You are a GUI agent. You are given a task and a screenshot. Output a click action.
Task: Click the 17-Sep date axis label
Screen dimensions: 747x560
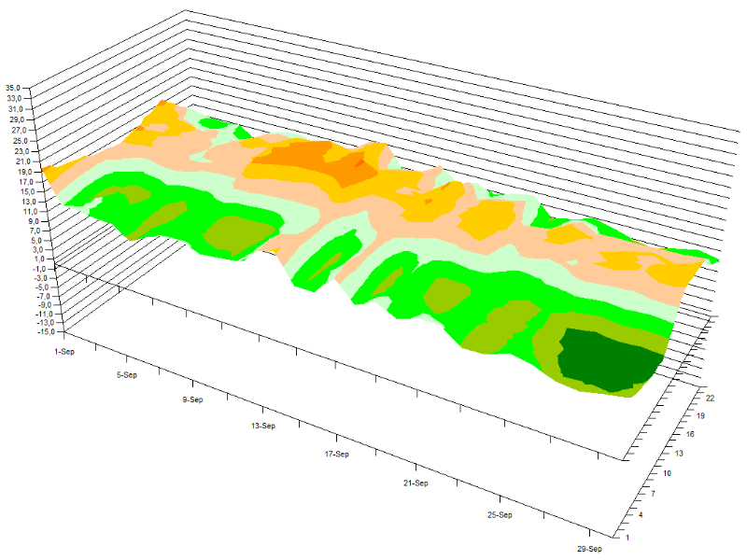click(x=336, y=454)
